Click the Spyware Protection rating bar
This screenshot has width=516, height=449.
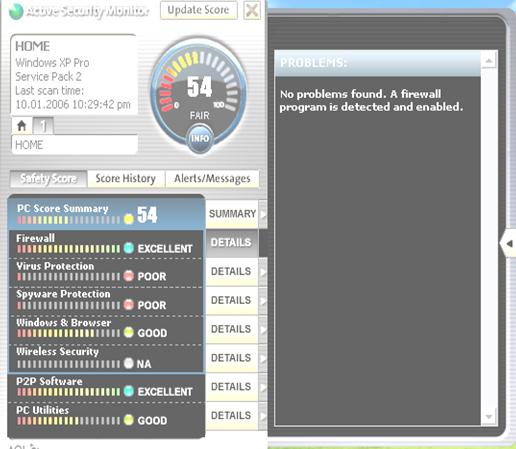click(69, 305)
